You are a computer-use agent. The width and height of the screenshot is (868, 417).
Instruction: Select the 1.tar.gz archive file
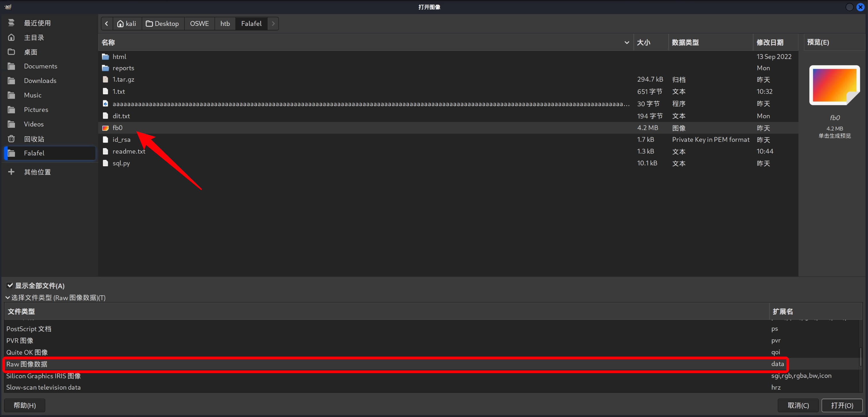[x=123, y=79]
